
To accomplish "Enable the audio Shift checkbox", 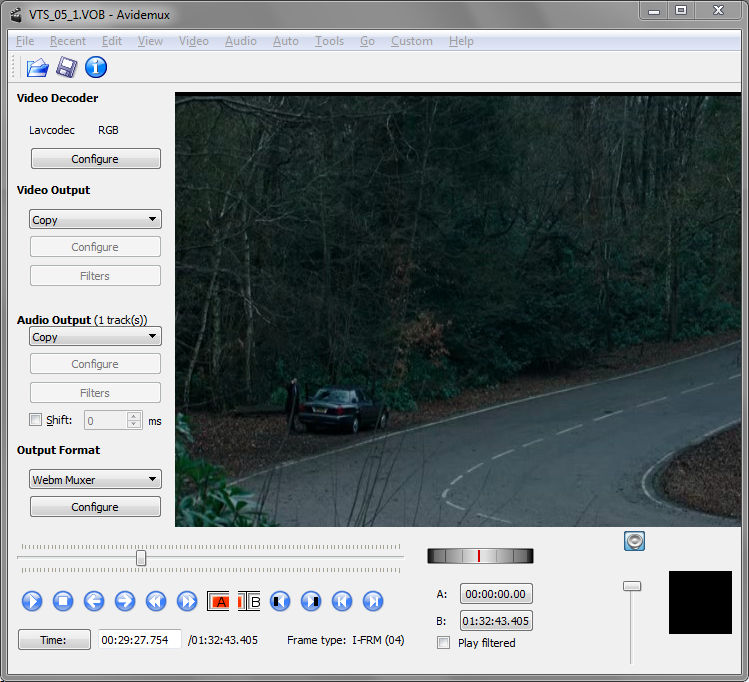I will point(35,420).
